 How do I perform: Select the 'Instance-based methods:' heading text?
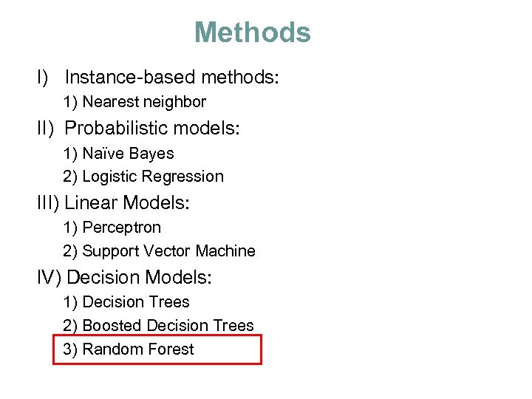point(171,77)
